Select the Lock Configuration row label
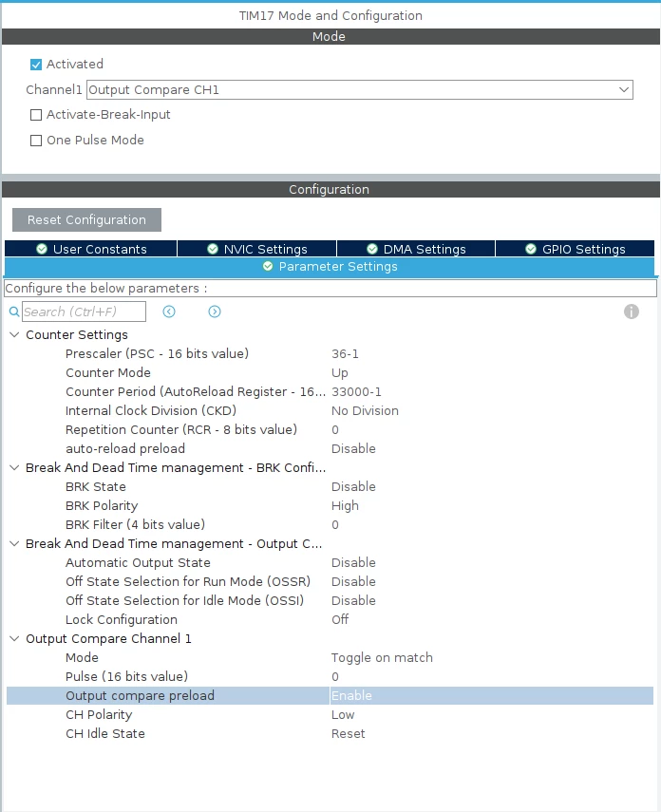The image size is (661, 812). [x=122, y=620]
